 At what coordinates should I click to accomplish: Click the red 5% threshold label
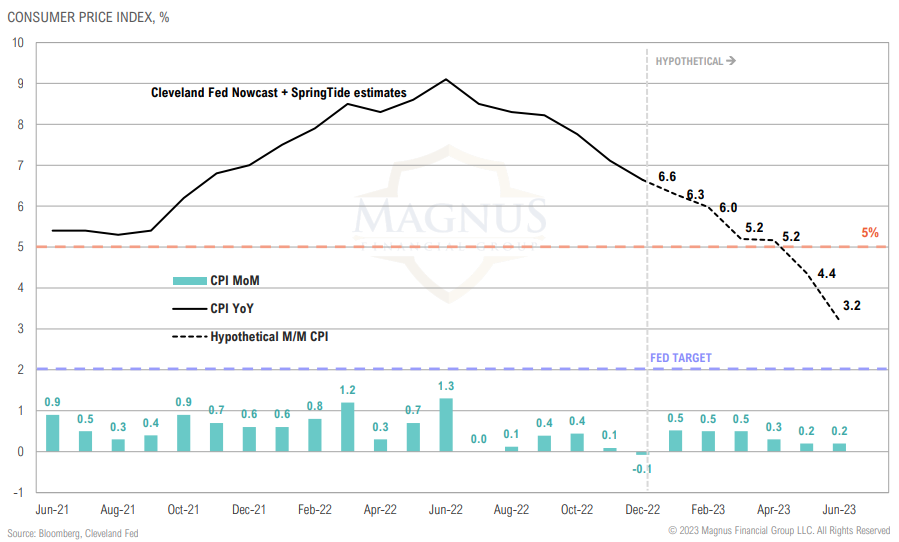click(x=870, y=233)
